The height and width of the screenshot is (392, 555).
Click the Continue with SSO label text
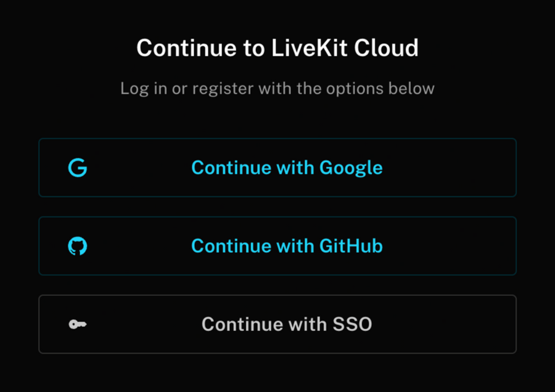(x=286, y=324)
